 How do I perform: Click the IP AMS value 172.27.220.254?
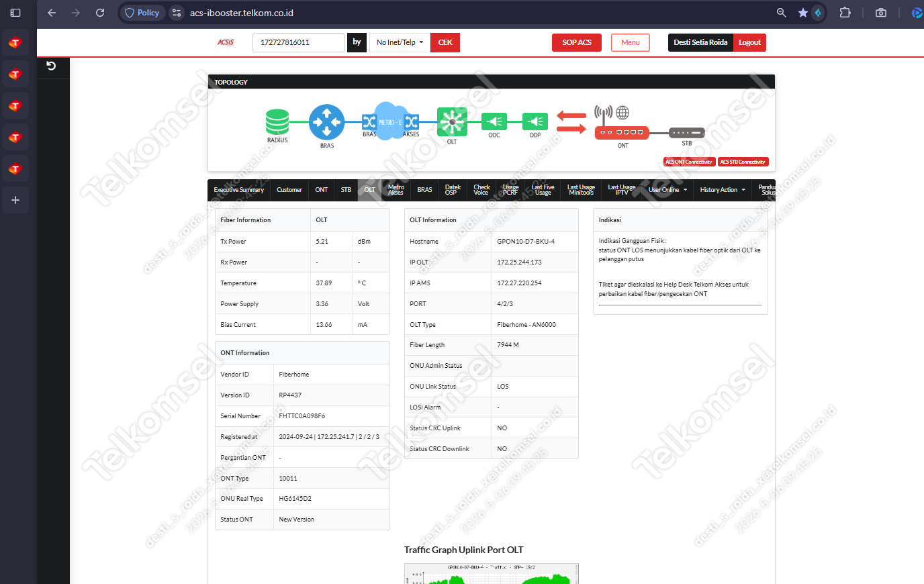click(519, 283)
